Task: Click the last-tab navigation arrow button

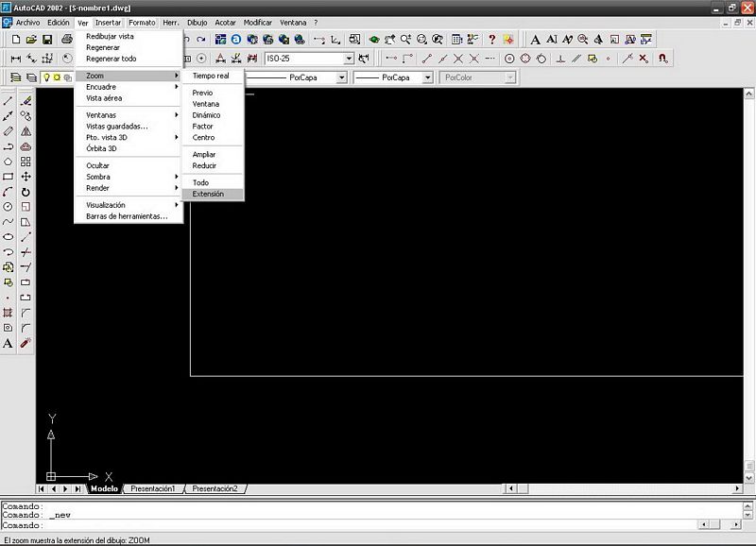Action: (x=77, y=488)
